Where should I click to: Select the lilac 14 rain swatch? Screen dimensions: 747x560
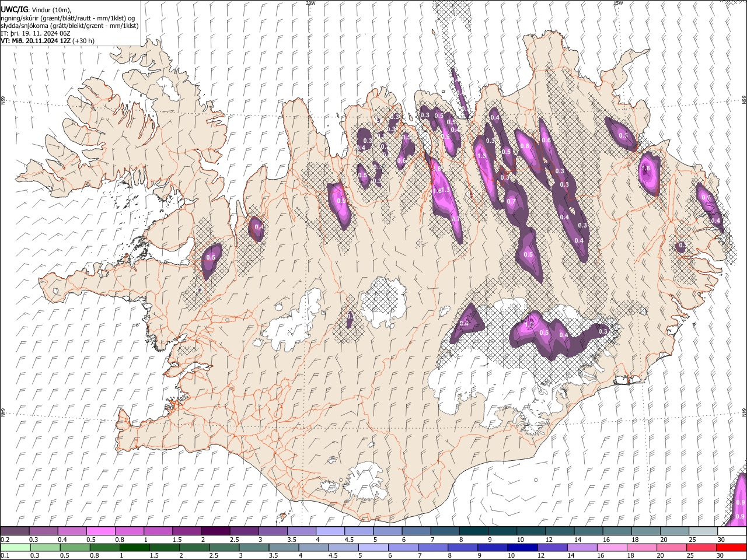[582, 547]
